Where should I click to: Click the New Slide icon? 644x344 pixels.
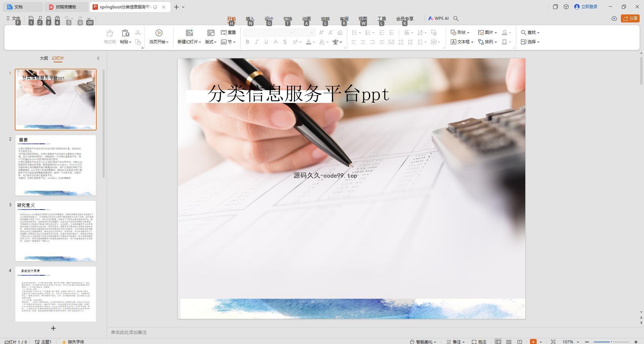point(190,33)
